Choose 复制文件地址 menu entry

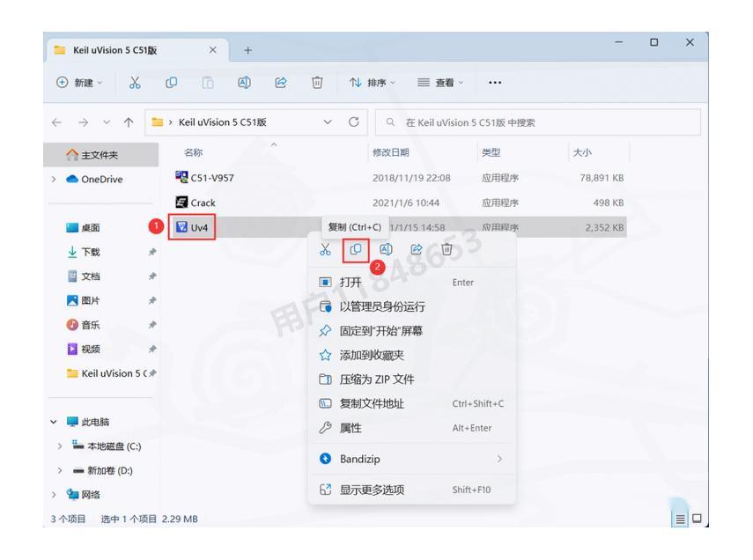[x=412, y=403]
